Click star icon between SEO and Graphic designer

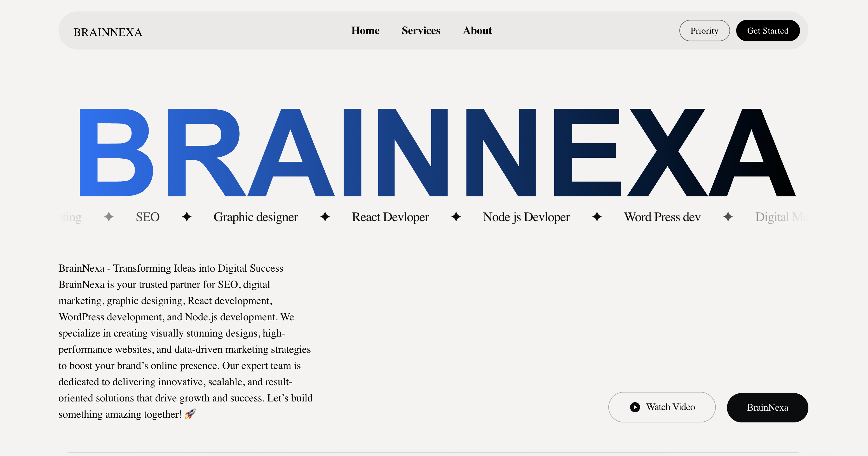point(187,217)
